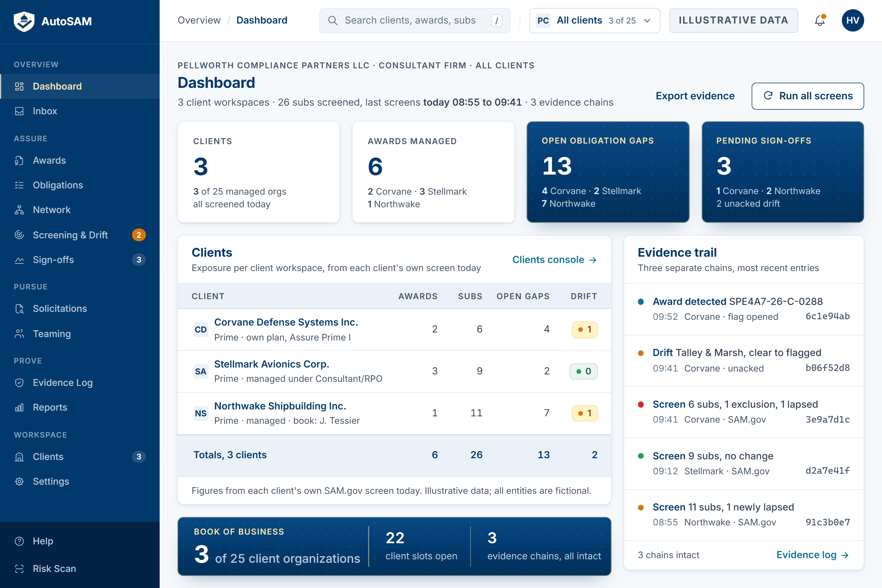Click the Awards icon in sidebar

pos(19,160)
